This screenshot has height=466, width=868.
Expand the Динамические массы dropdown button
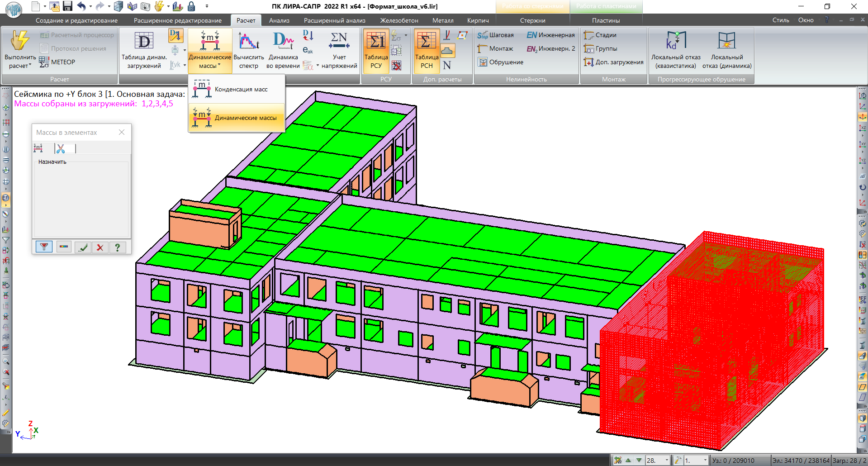point(210,66)
